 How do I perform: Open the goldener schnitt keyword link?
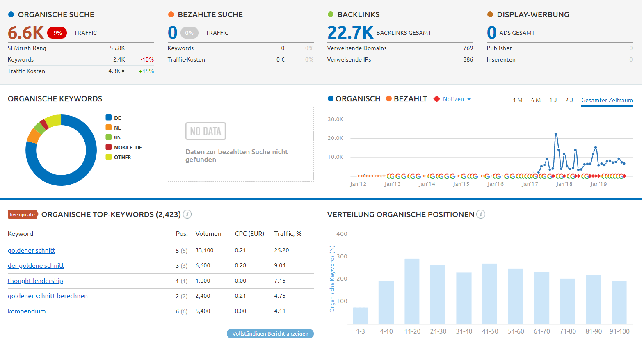[x=32, y=250]
